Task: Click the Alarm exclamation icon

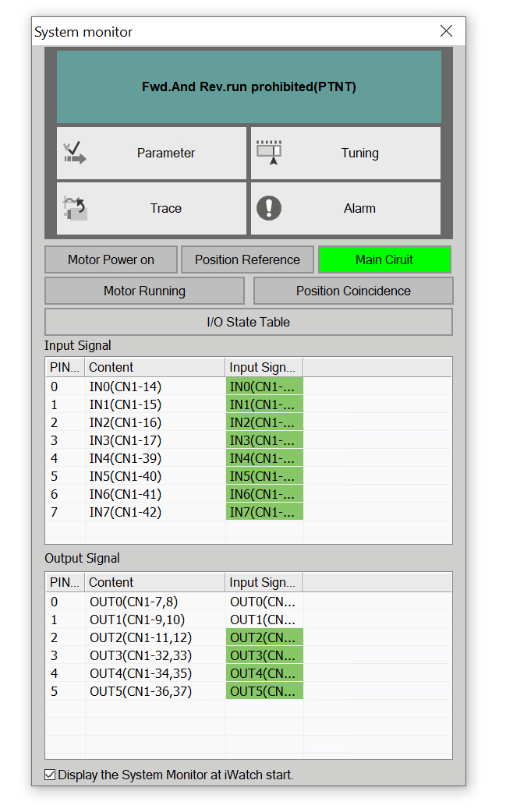Action: tap(269, 208)
